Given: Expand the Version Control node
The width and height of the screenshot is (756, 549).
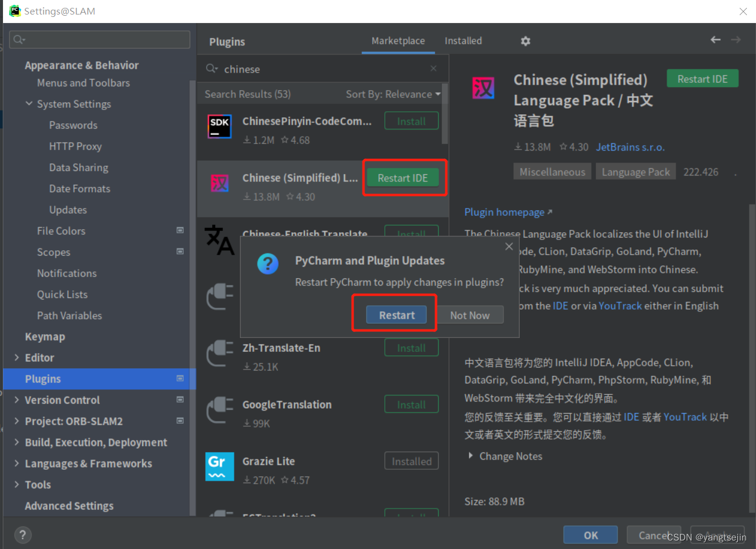Looking at the screenshot, I should coord(17,400).
